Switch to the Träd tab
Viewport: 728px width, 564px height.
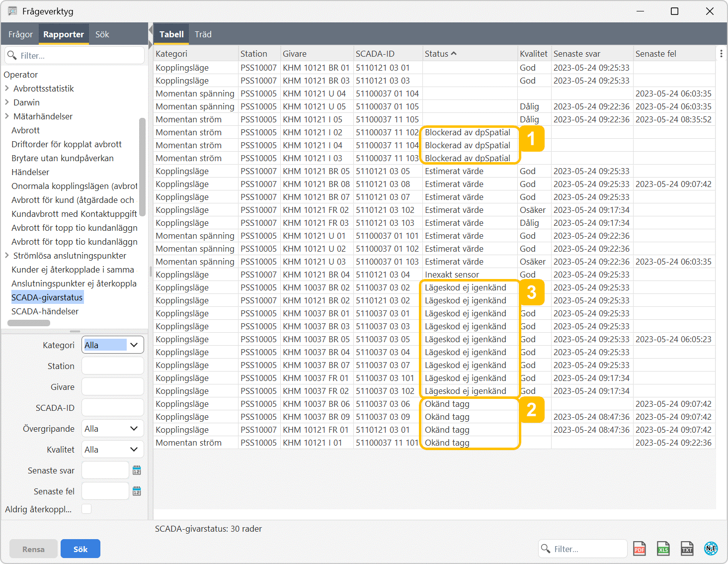click(x=203, y=34)
